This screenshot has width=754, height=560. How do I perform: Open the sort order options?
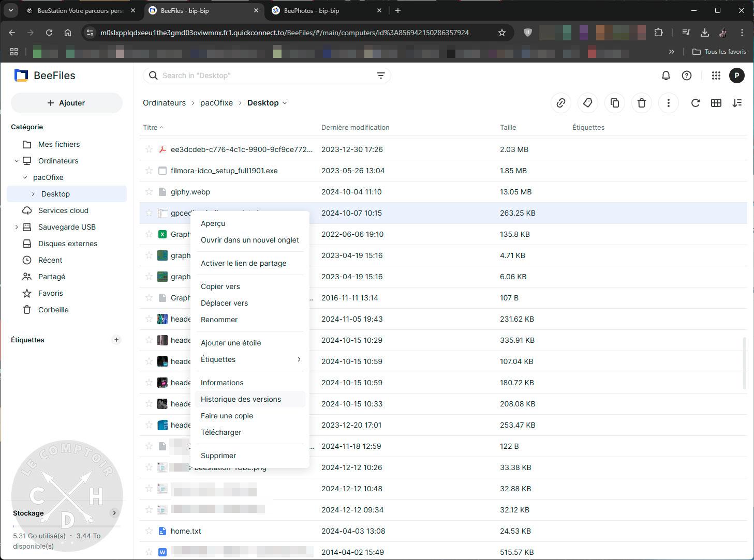click(x=737, y=103)
